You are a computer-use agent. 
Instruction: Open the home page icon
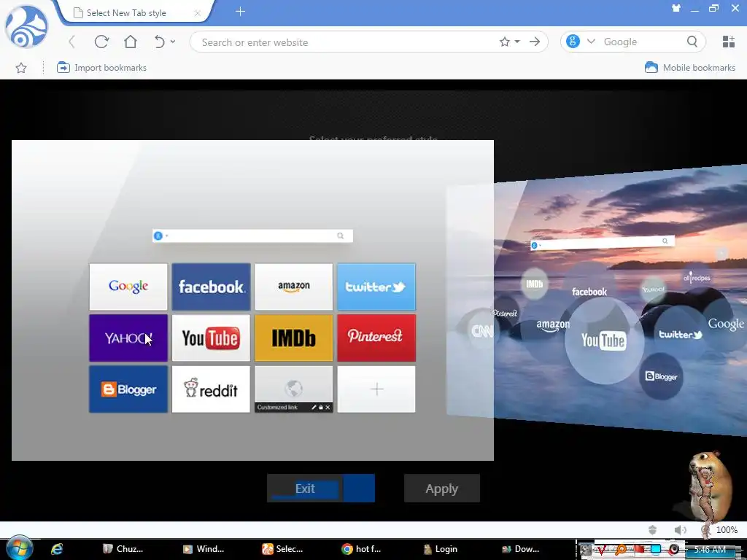(131, 42)
